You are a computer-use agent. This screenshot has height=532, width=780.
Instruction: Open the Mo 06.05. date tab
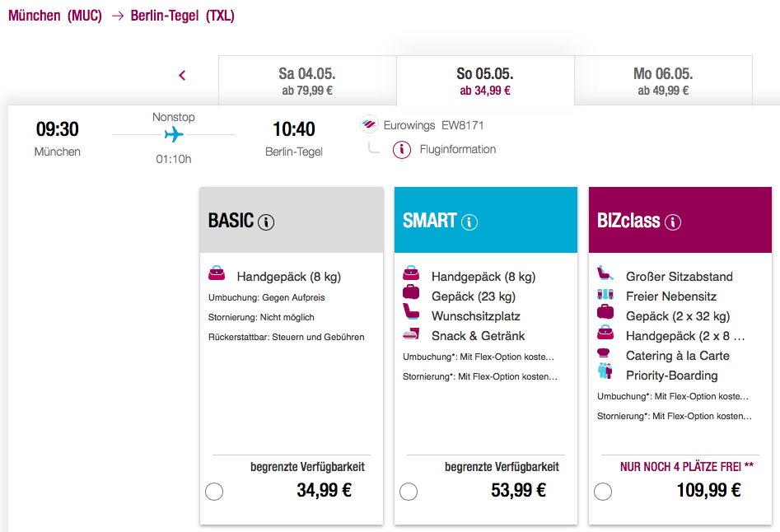click(663, 81)
